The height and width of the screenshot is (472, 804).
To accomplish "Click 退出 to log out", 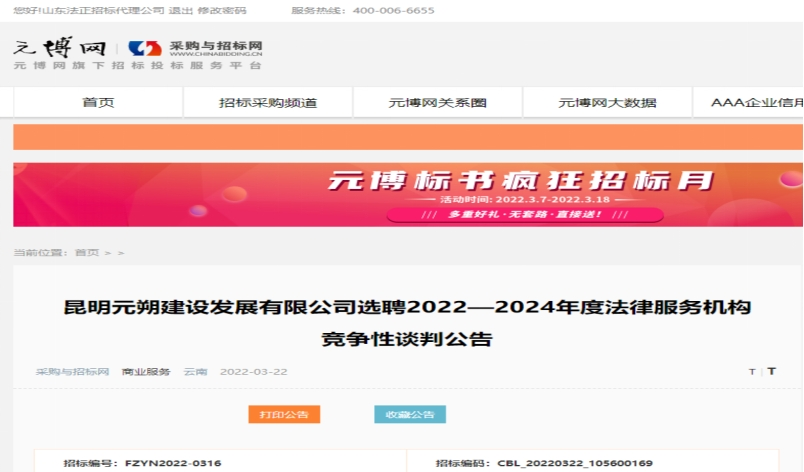I will click(x=182, y=10).
